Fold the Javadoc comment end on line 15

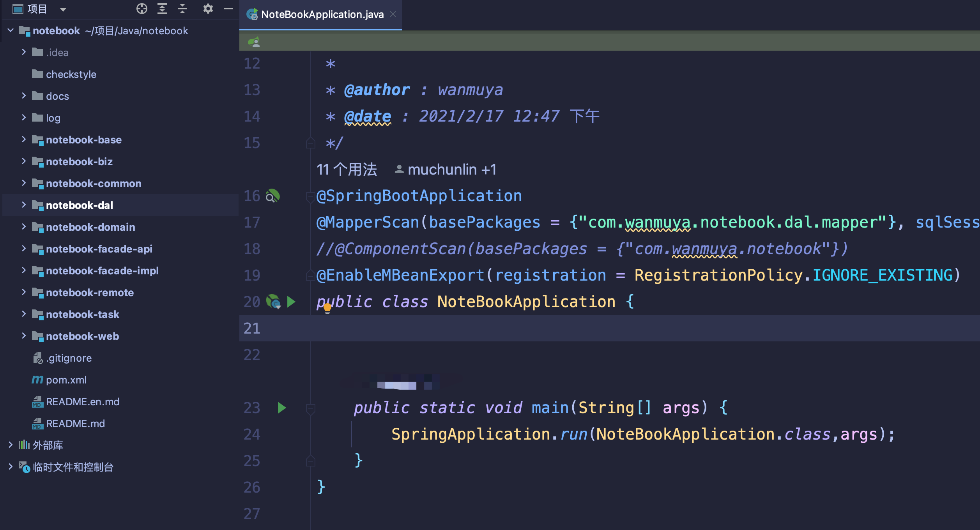[x=311, y=143]
